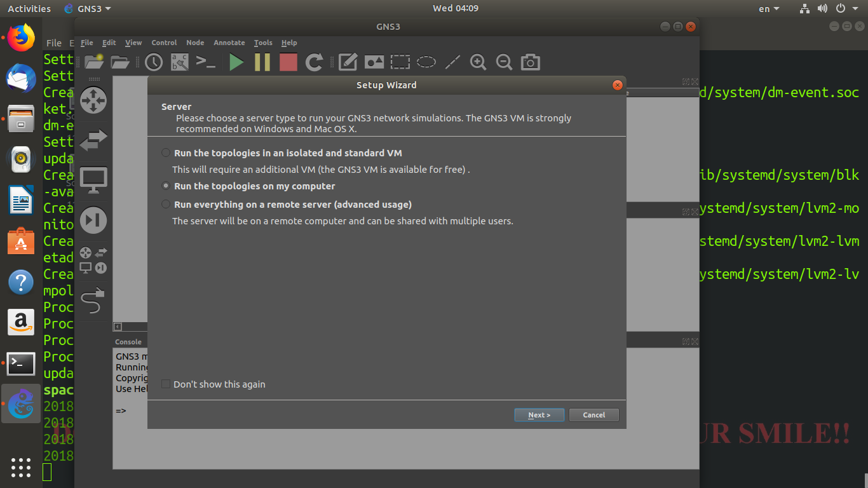The image size is (868, 488).
Task: Click the Cancel button in Setup Wizard
Action: point(594,415)
